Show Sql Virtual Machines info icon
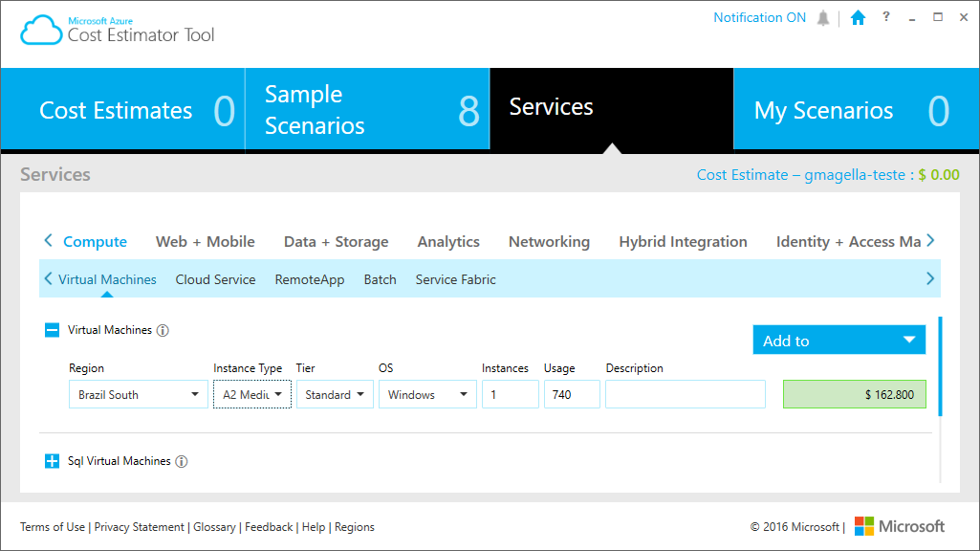 (x=182, y=462)
